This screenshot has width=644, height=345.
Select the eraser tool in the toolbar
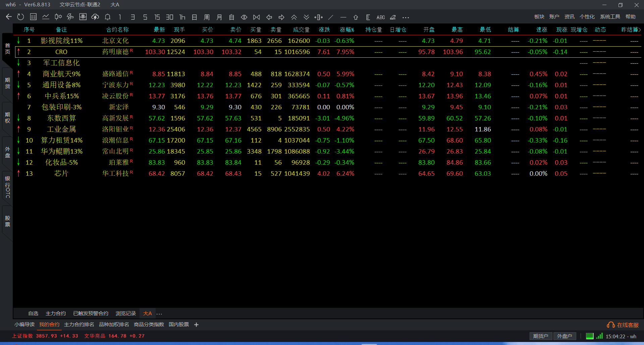[x=393, y=17]
